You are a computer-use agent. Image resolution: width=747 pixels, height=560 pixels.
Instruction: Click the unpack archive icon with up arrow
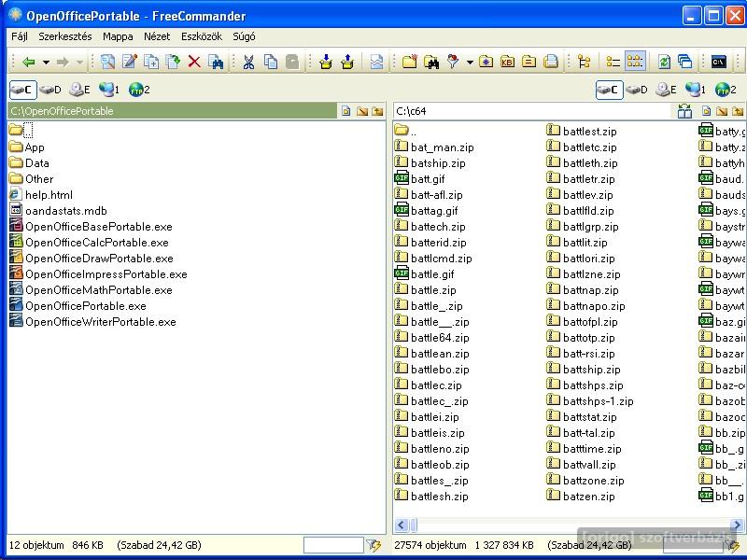point(347,62)
